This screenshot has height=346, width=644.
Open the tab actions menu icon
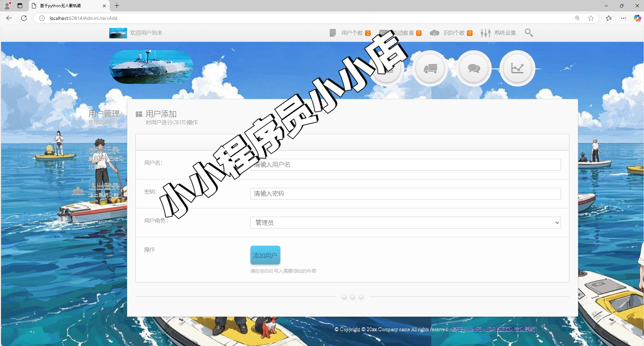[x=20, y=6]
